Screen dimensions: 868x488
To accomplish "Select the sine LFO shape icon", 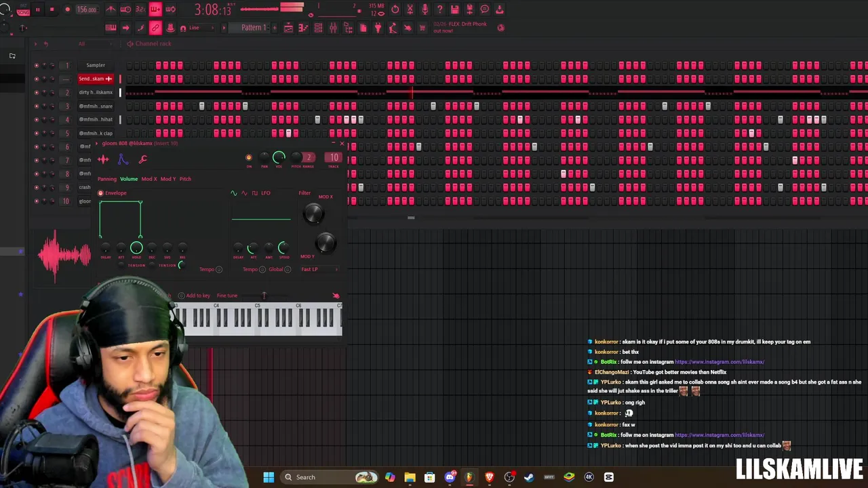I will 234,193.
